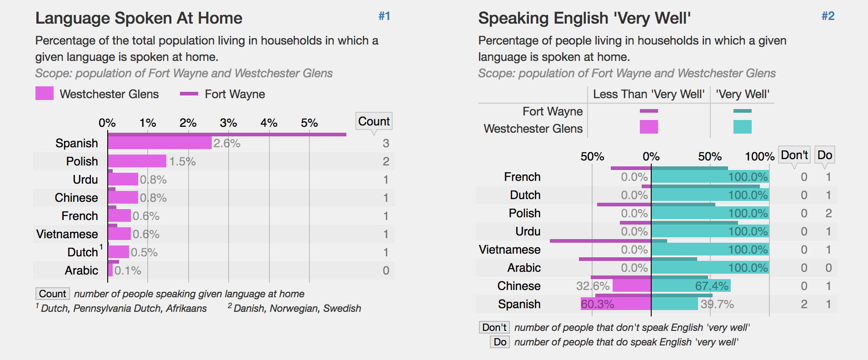Click the Do column header box
Screen dimensions: 868x360
point(824,155)
